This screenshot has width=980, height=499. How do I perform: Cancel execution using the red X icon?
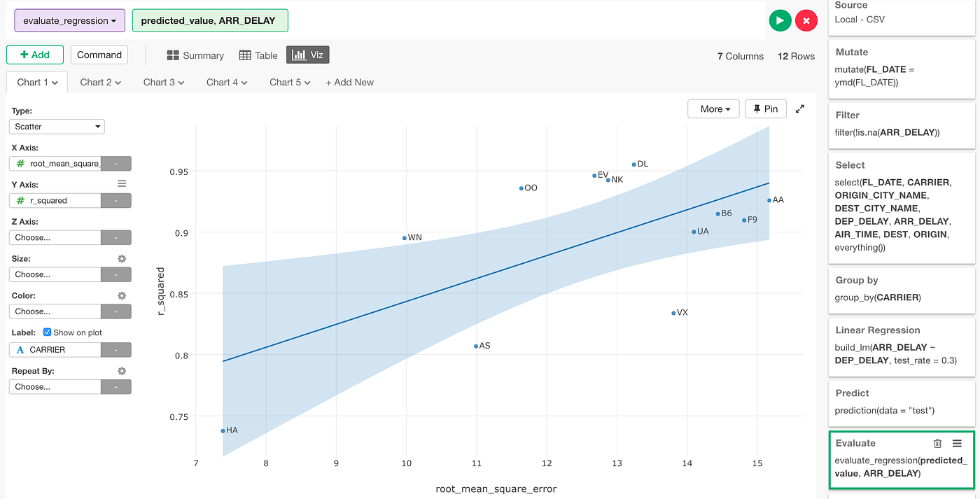coord(806,20)
